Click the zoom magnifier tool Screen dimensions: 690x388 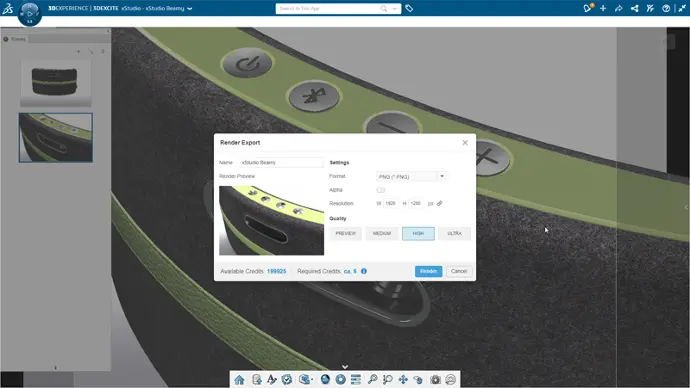[x=372, y=380]
